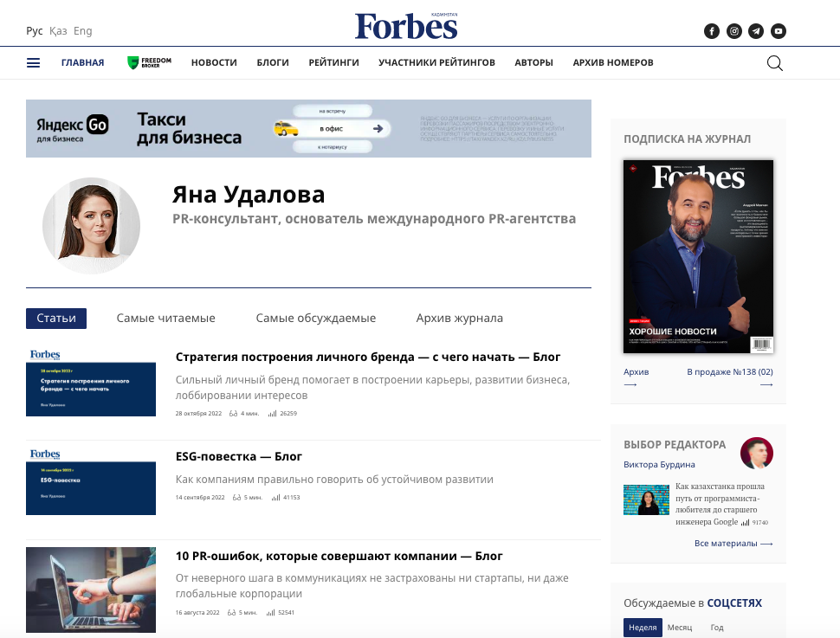Open the Архив link under magazine cover
The width and height of the screenshot is (840, 638).
(636, 371)
